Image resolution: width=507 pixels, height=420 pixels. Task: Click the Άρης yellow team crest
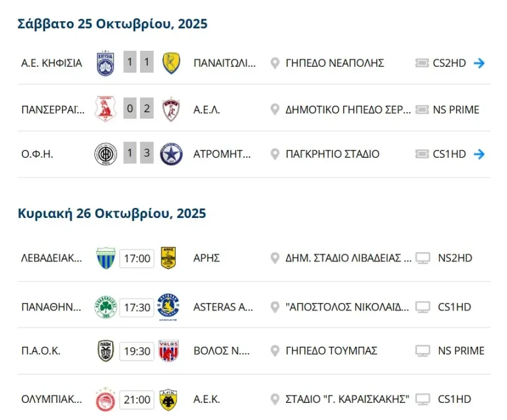tap(168, 258)
